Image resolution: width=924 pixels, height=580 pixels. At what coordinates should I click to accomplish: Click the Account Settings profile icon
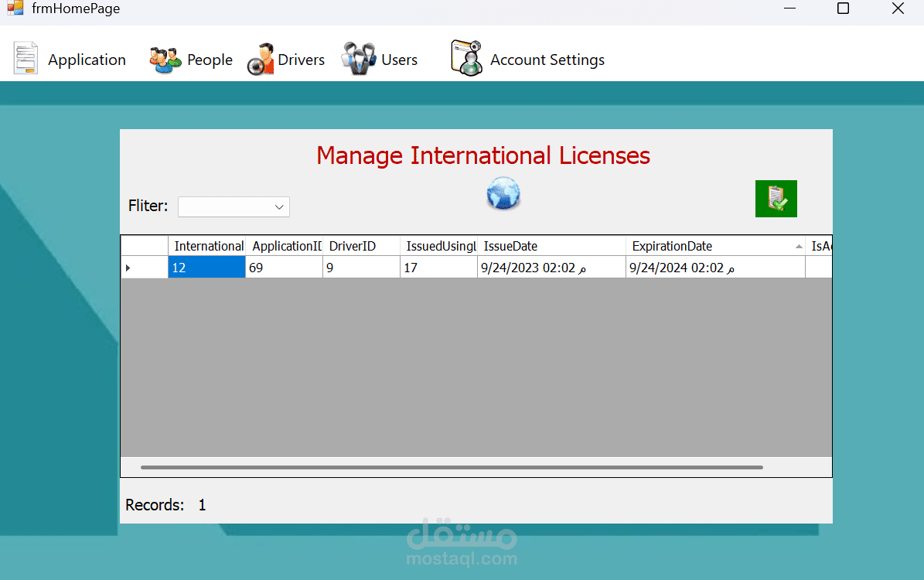point(467,58)
